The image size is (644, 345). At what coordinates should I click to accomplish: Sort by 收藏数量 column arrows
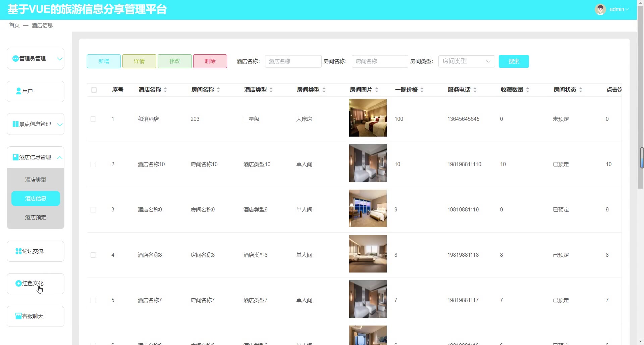point(528,90)
